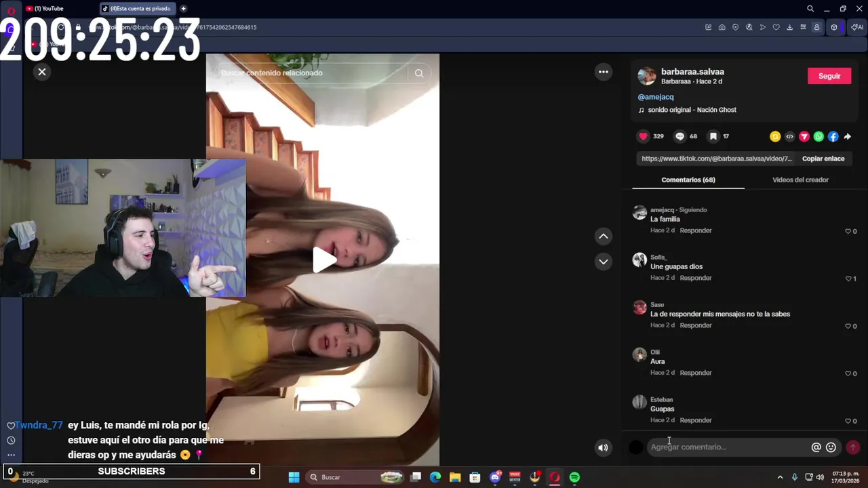The width and height of the screenshot is (868, 488).
Task: Reply to Sofis_ comment
Action: tap(696, 278)
